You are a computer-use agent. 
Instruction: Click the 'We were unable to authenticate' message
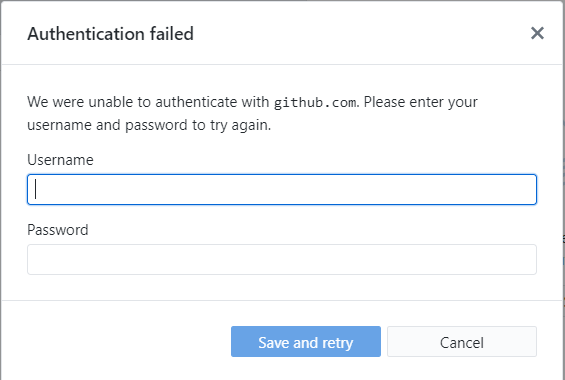tap(148, 102)
